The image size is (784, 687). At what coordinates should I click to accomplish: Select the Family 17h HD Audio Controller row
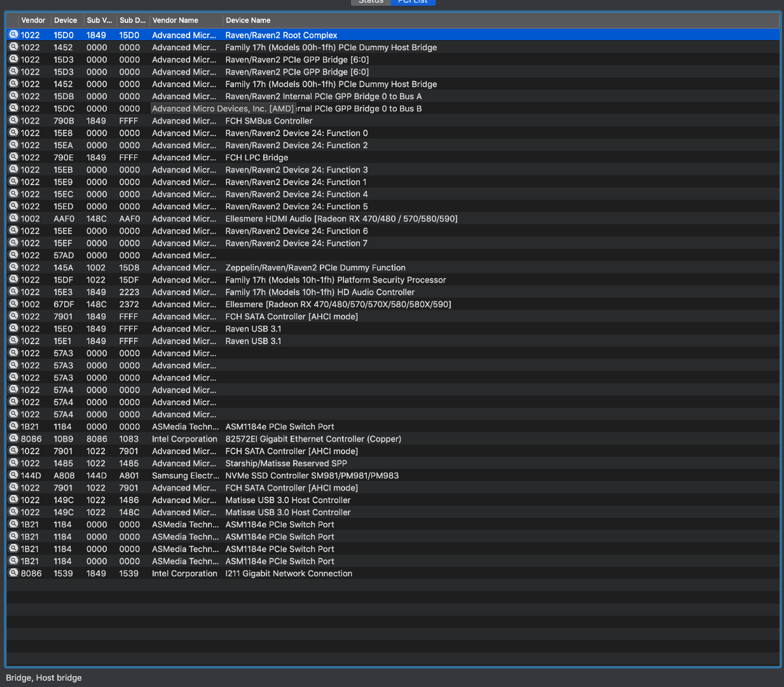tap(319, 292)
